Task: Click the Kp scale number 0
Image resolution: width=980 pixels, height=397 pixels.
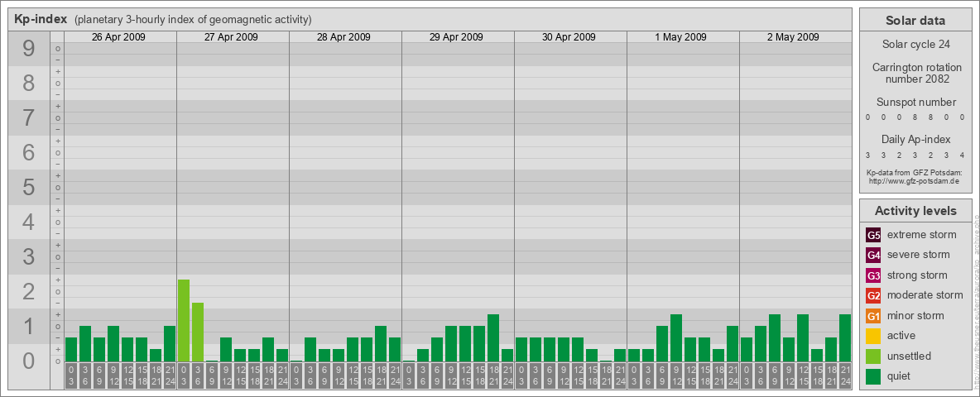Action: pyautogui.click(x=29, y=361)
